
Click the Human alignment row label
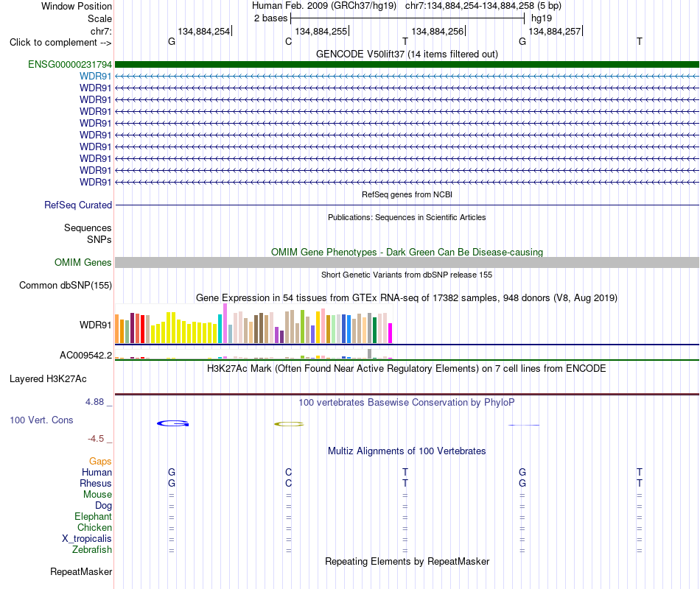click(x=97, y=472)
